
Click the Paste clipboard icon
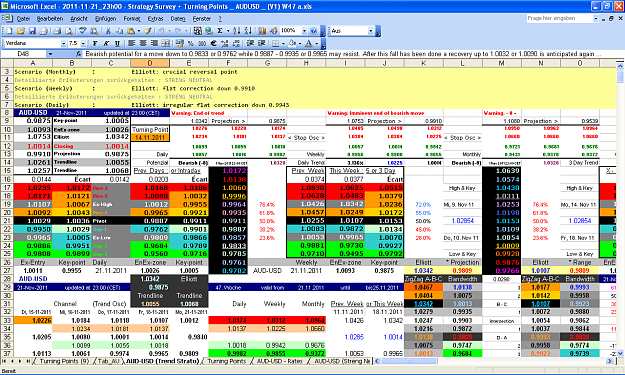tap(131, 31)
